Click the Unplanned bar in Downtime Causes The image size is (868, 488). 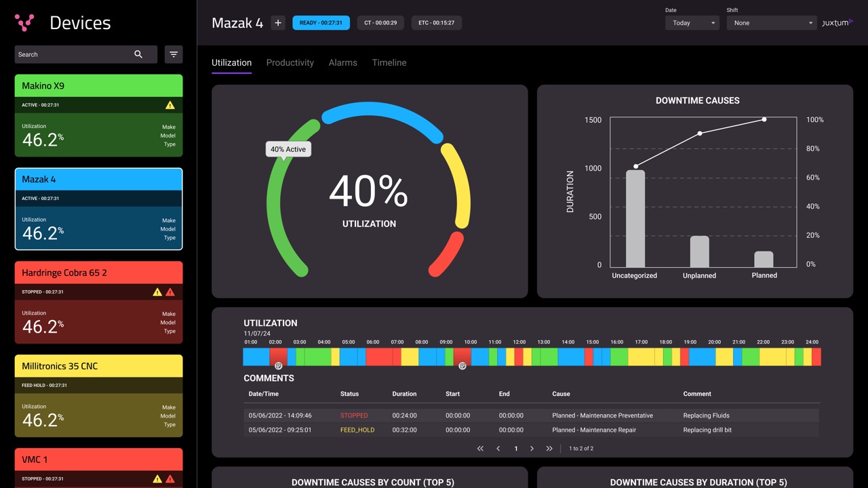click(700, 251)
